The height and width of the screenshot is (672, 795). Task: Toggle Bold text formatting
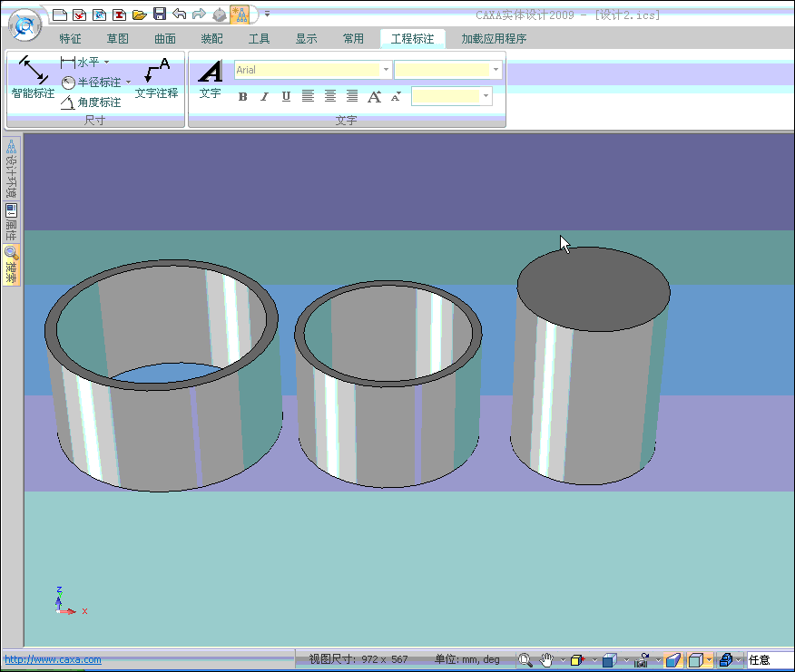(242, 97)
